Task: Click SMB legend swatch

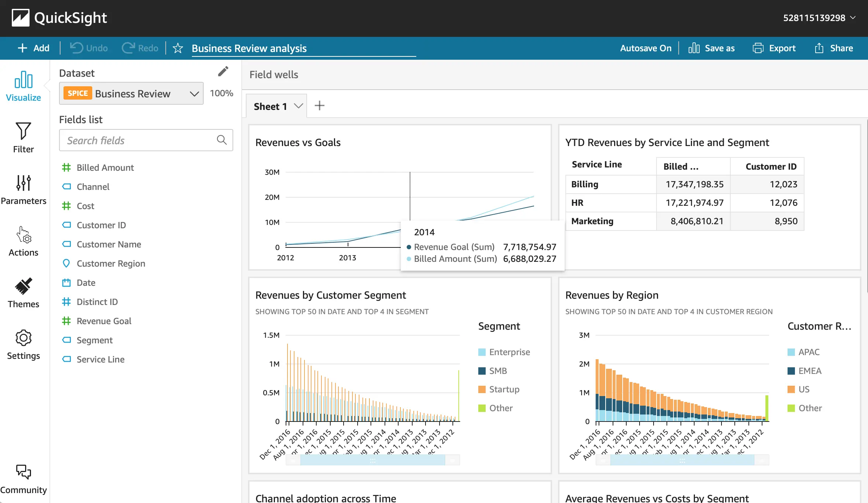Action: point(482,371)
